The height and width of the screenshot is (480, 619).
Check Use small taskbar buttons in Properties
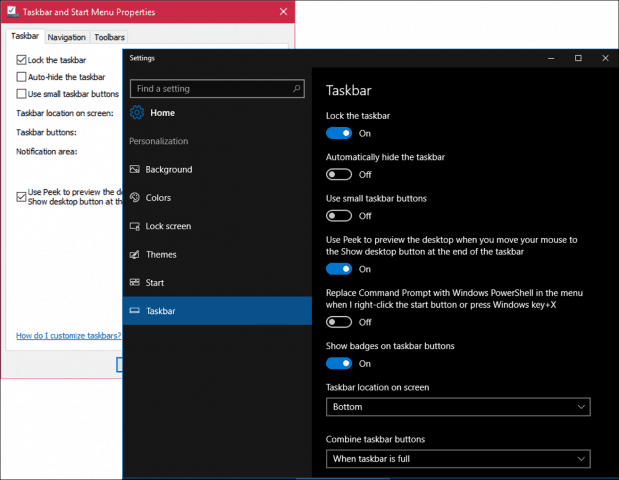click(x=21, y=94)
